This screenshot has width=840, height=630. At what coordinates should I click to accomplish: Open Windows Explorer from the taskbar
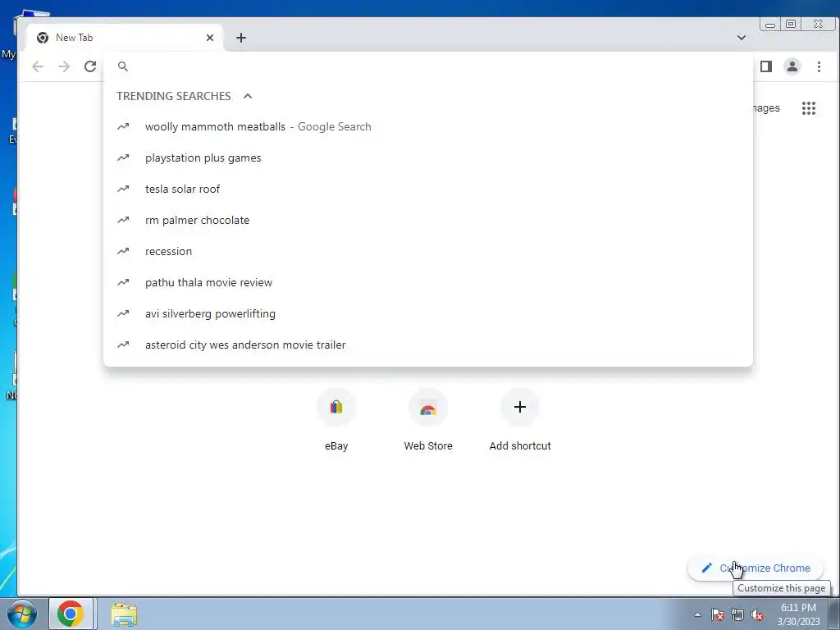tap(124, 614)
